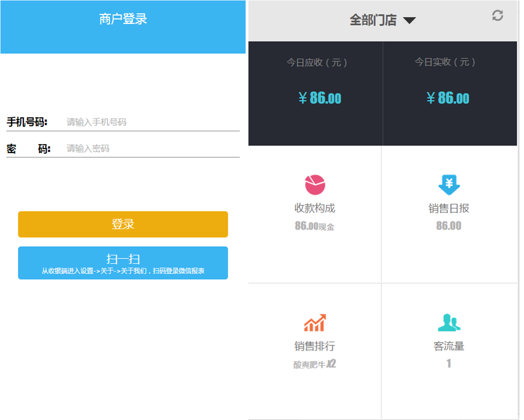This screenshot has width=524, height=420.
Task: Click the 商户登录 header title
Action: click(x=123, y=19)
